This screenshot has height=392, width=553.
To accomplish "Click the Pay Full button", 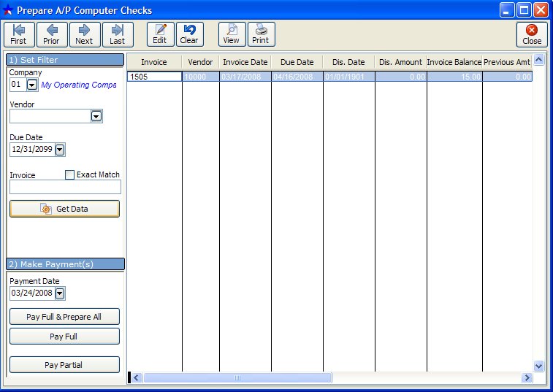I will 64,337.
